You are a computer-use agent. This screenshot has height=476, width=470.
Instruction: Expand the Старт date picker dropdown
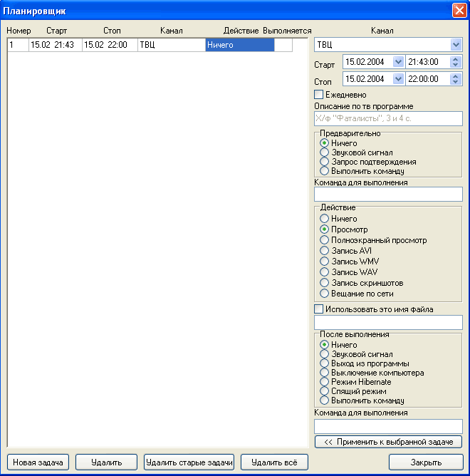(x=398, y=62)
